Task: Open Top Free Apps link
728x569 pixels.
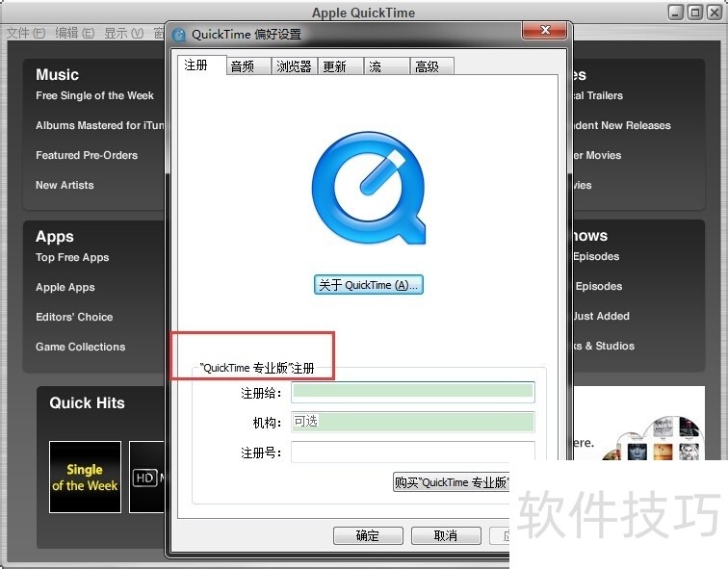Action: (72, 257)
